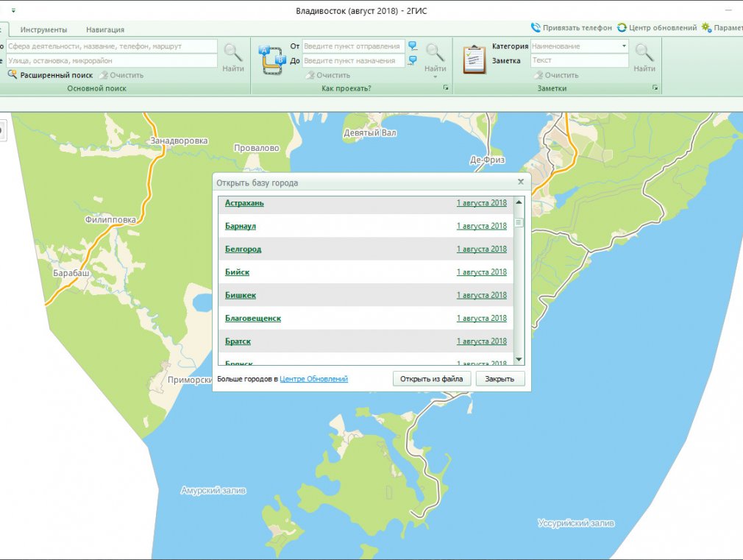Viewport: 743px width, 560px height.
Task: Focus the Улица, остановка, микрорайон field
Action: pos(111,60)
